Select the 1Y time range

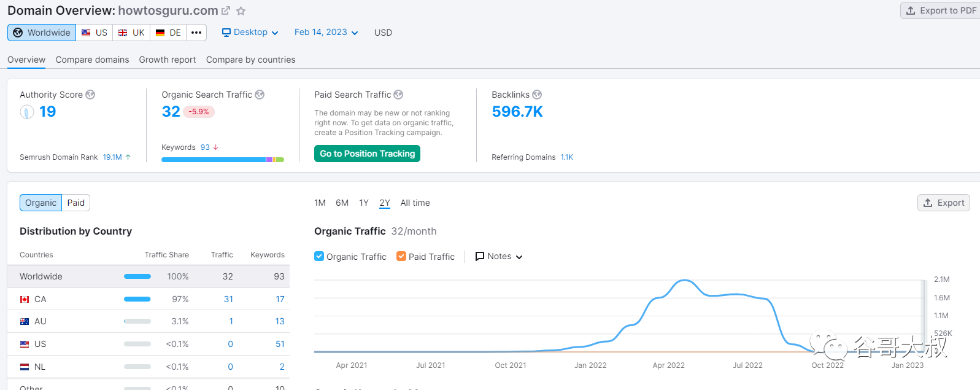pos(364,203)
